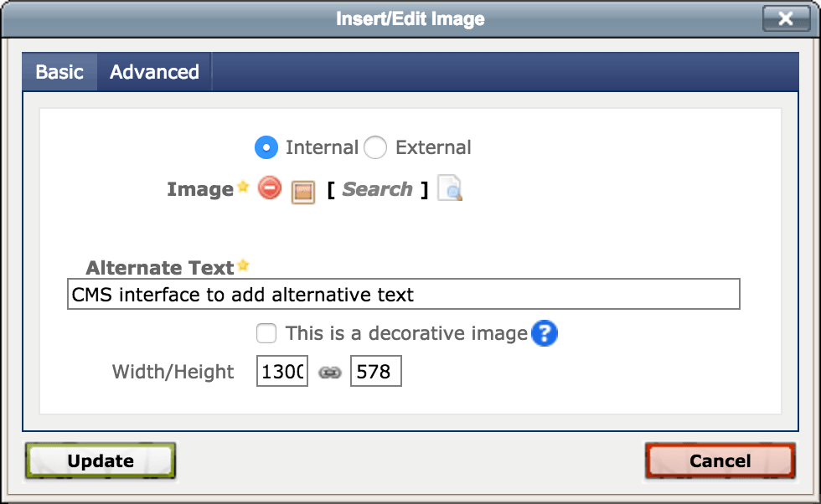Open the Advanced tab
Screen dimensions: 821x504
click(x=154, y=72)
